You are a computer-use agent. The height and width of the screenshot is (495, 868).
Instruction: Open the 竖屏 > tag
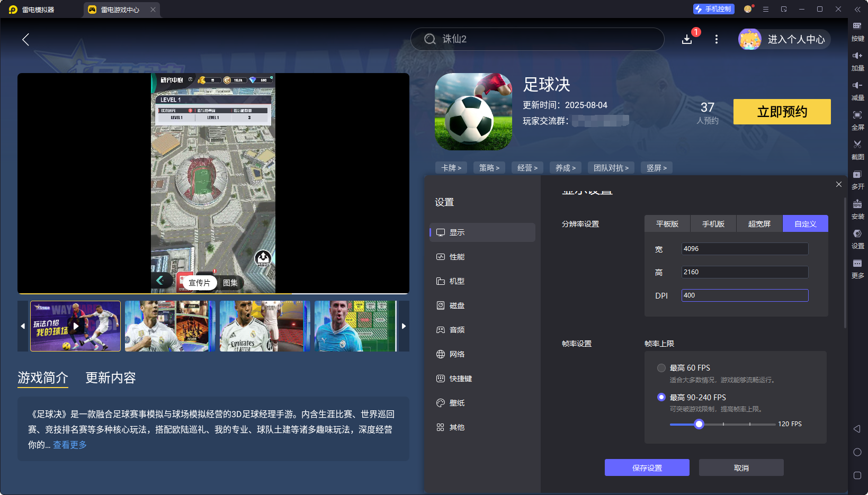pos(657,168)
